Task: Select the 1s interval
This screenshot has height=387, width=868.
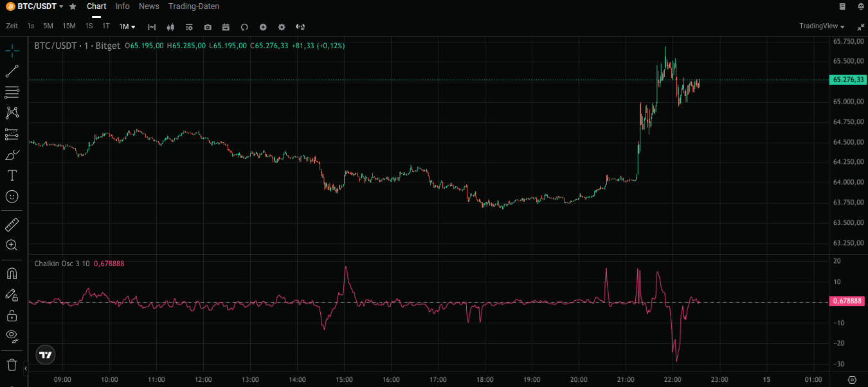Action: click(x=31, y=26)
